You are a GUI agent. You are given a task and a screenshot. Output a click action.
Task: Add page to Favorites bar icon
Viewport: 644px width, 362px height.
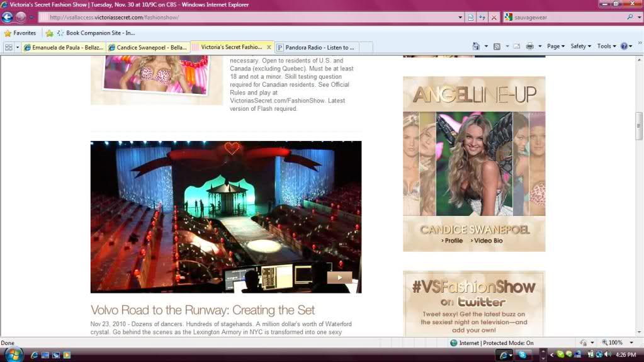pyautogui.click(x=49, y=33)
